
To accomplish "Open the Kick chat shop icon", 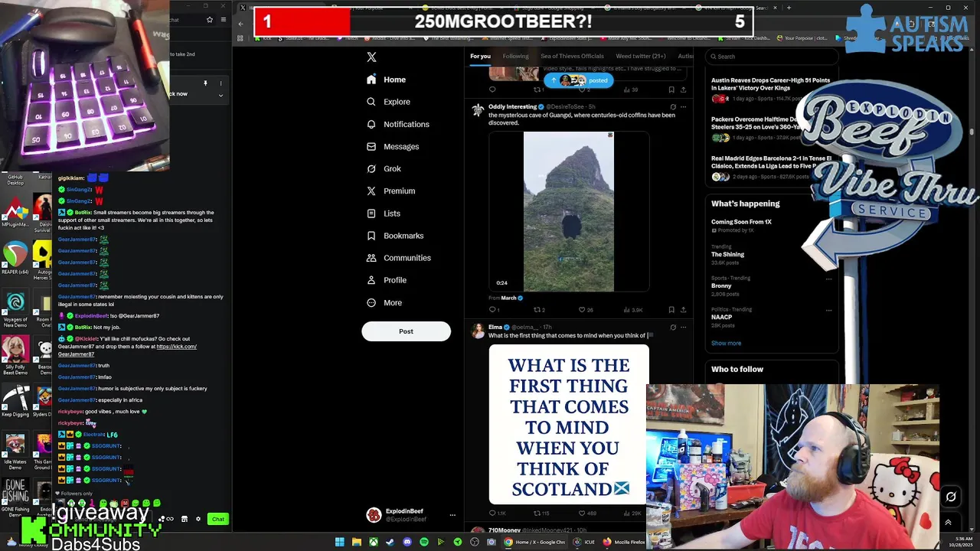I will [184, 519].
